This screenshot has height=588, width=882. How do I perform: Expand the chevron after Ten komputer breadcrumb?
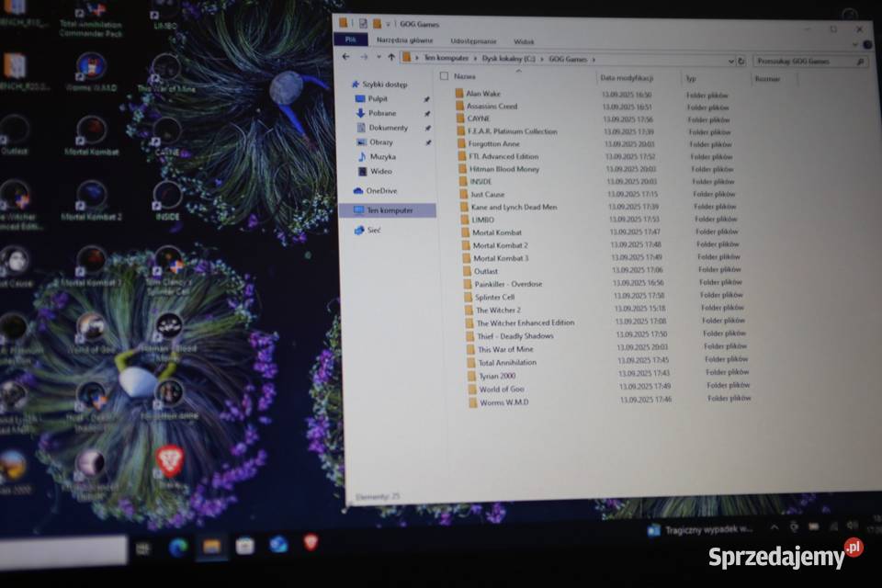475,58
